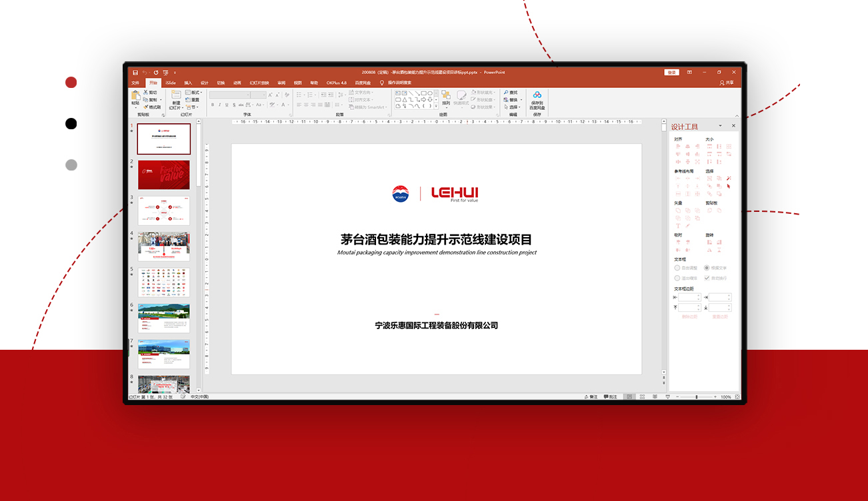Click the lightbulb Tell Me search icon
This screenshot has height=501, width=868.
pyautogui.click(x=381, y=83)
